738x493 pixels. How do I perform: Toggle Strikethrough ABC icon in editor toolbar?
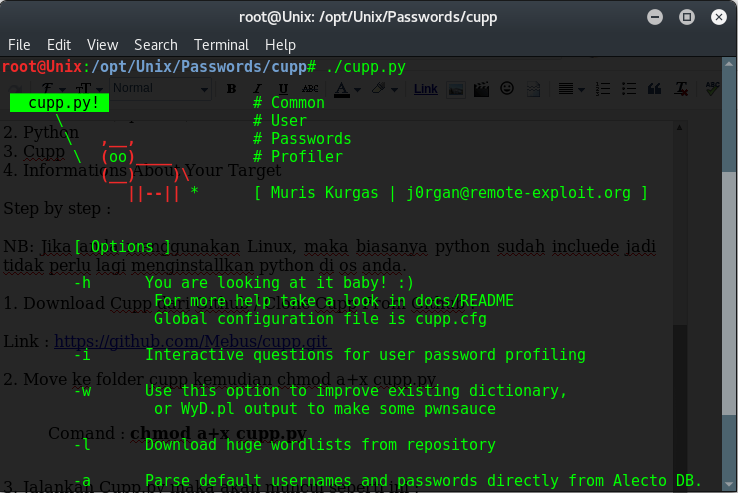coord(310,89)
